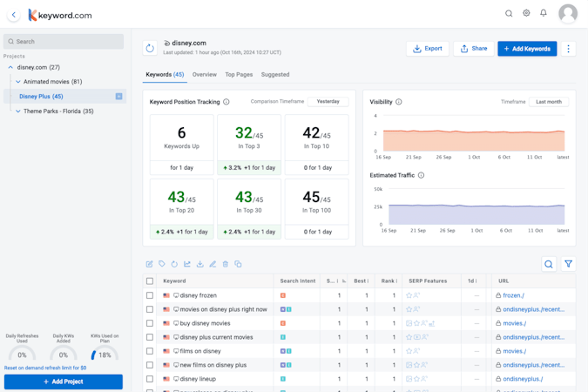588x392 pixels.
Task: Click the download icon in keyword toolbar
Action: (199, 264)
